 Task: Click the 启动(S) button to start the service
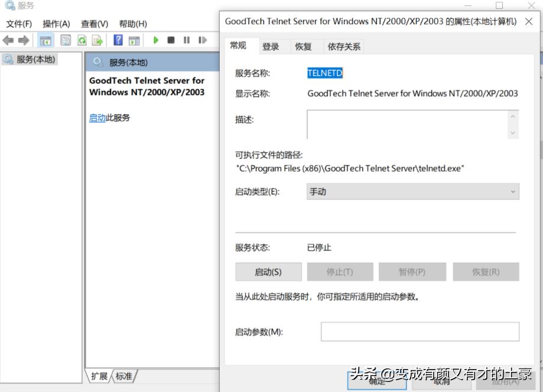268,272
